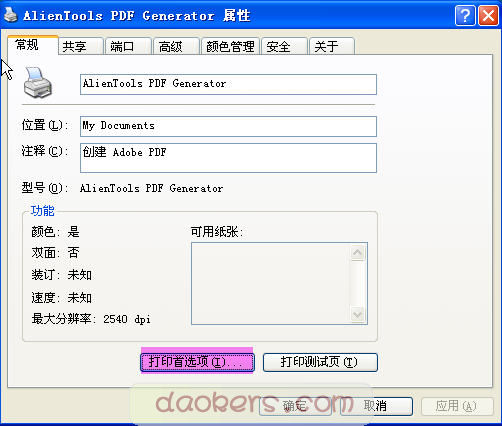This screenshot has width=502, height=426.
Task: Click the 打印测试页 button
Action: coord(320,362)
